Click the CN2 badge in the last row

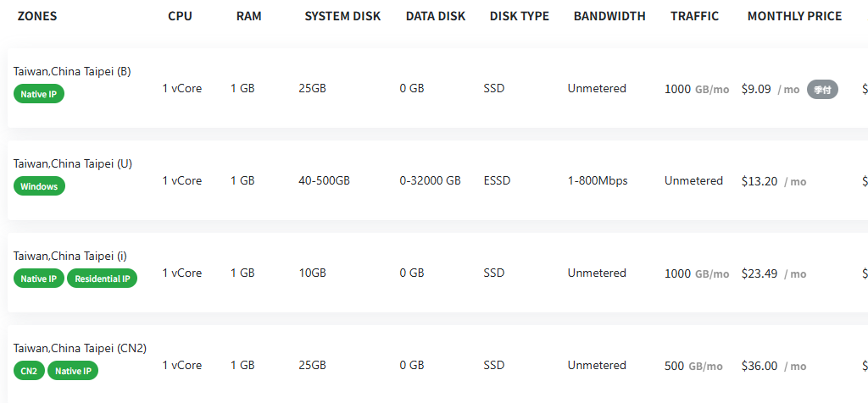(x=30, y=371)
